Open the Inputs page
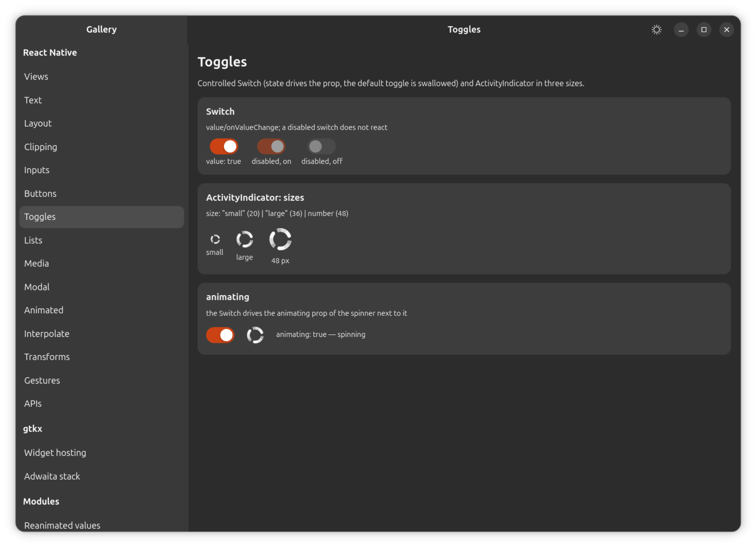This screenshot has height=547, width=756. (102, 170)
